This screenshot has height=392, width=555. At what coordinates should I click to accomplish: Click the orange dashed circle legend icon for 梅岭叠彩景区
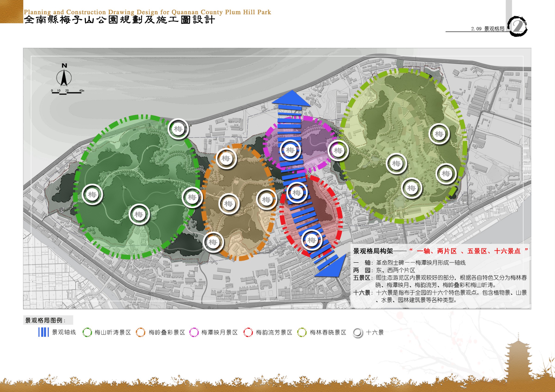(x=140, y=332)
